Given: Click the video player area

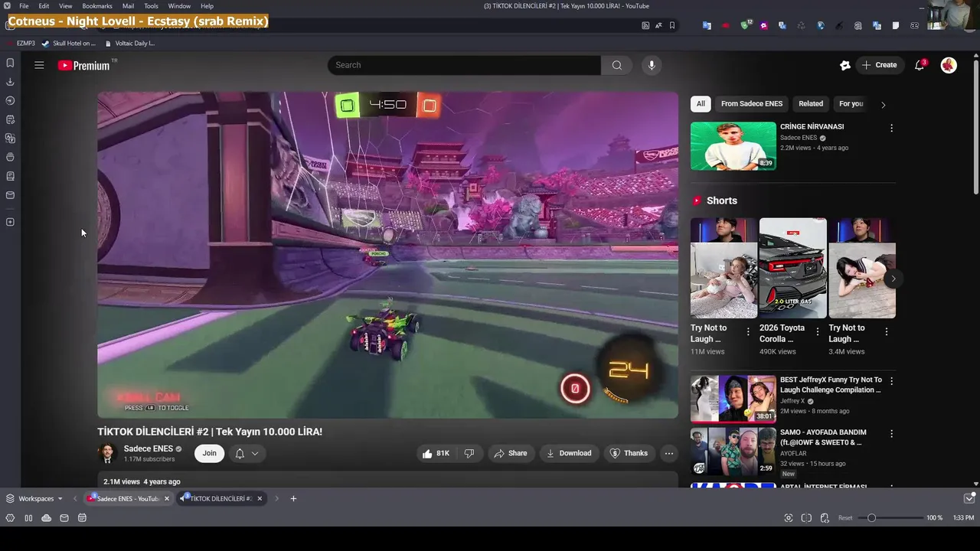Looking at the screenshot, I should pyautogui.click(x=387, y=255).
